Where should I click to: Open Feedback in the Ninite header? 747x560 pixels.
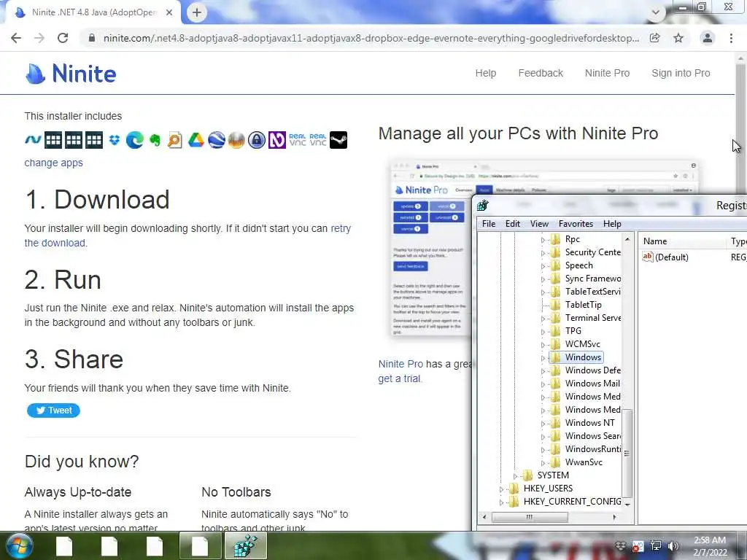coord(541,73)
